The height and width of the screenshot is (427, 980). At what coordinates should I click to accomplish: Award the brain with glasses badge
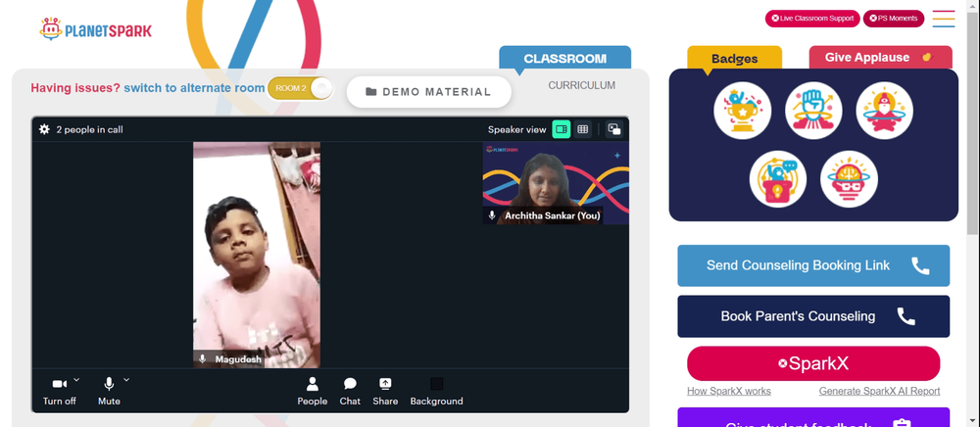(x=849, y=179)
